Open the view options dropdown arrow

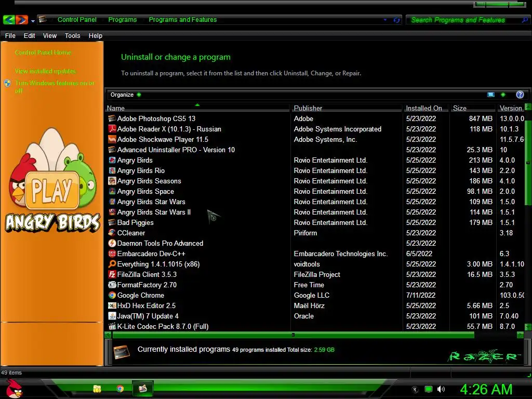503,95
